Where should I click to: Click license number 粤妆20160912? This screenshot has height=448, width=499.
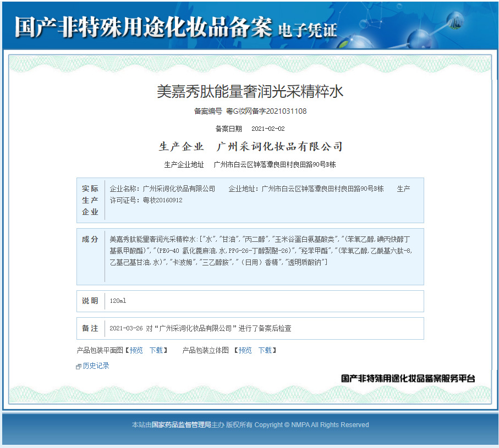point(163,200)
